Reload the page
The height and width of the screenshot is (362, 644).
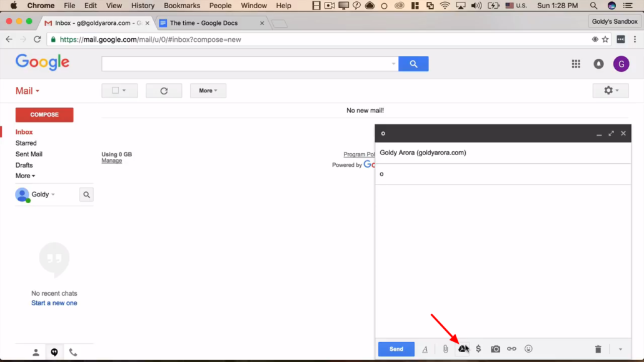[38, 39]
